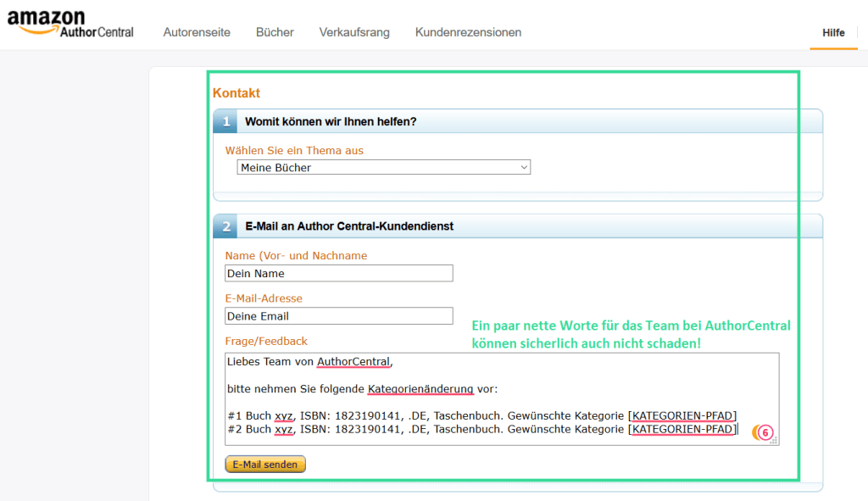Expand the Thema dropdown showing Meine Bücher
Image resolution: width=868 pixels, height=501 pixels.
click(x=384, y=167)
